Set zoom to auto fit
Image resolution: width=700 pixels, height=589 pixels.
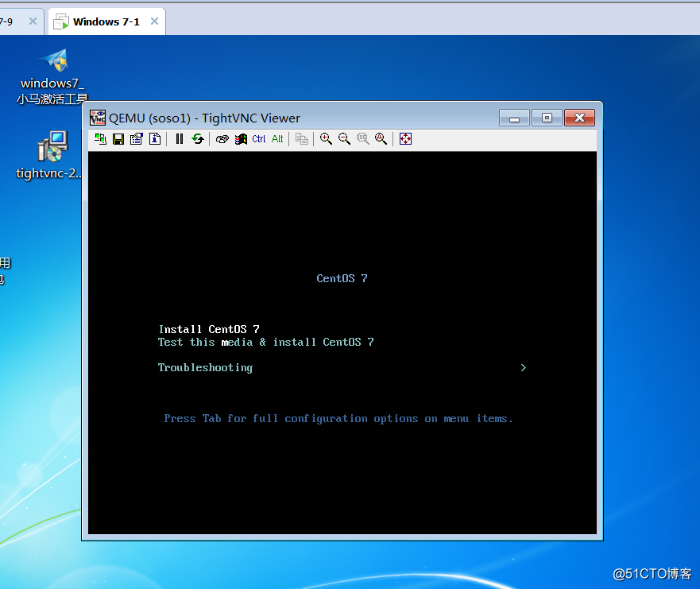click(381, 139)
